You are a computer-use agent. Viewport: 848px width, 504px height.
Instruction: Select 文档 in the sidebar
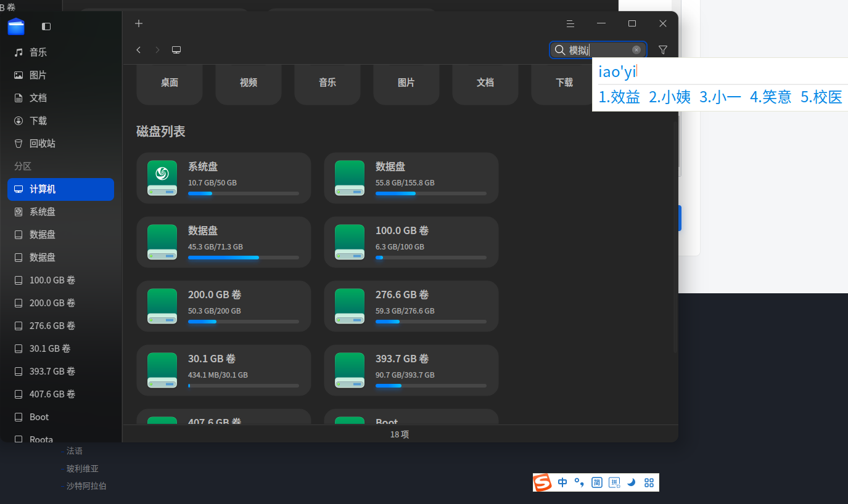tap(61, 98)
